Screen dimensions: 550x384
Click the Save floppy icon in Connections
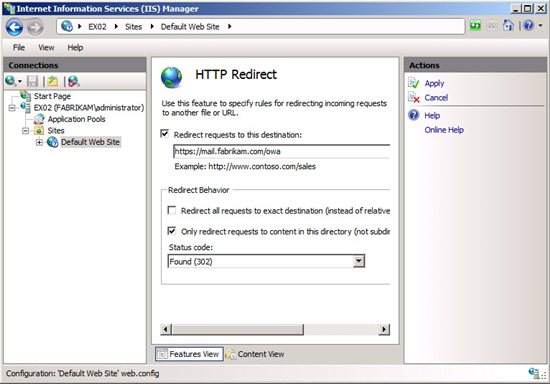pos(32,81)
